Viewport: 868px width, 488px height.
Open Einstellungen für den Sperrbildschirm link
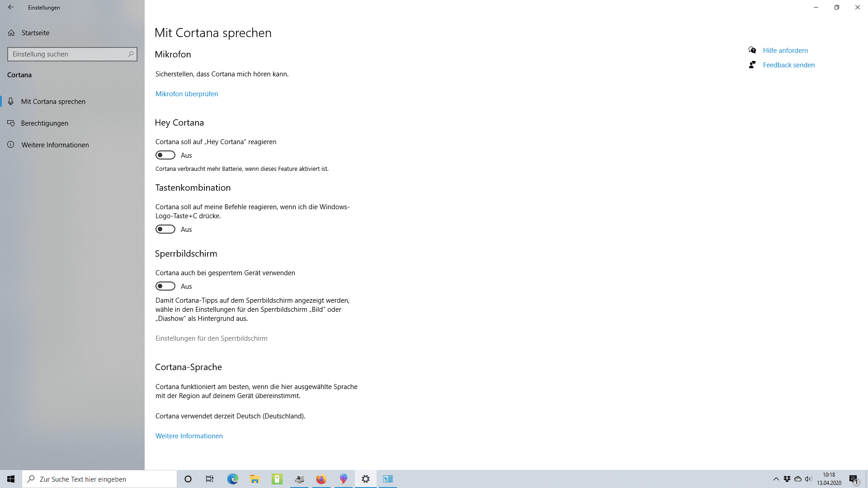(x=212, y=338)
